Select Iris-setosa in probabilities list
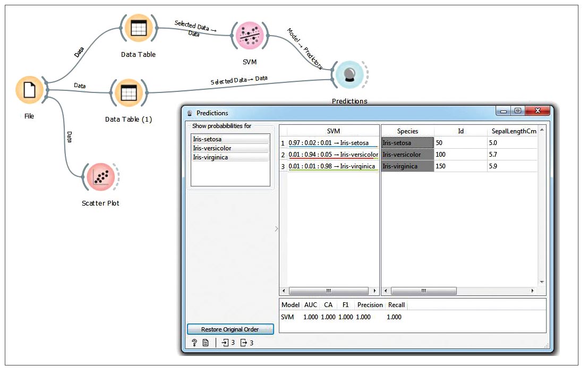 (x=230, y=139)
